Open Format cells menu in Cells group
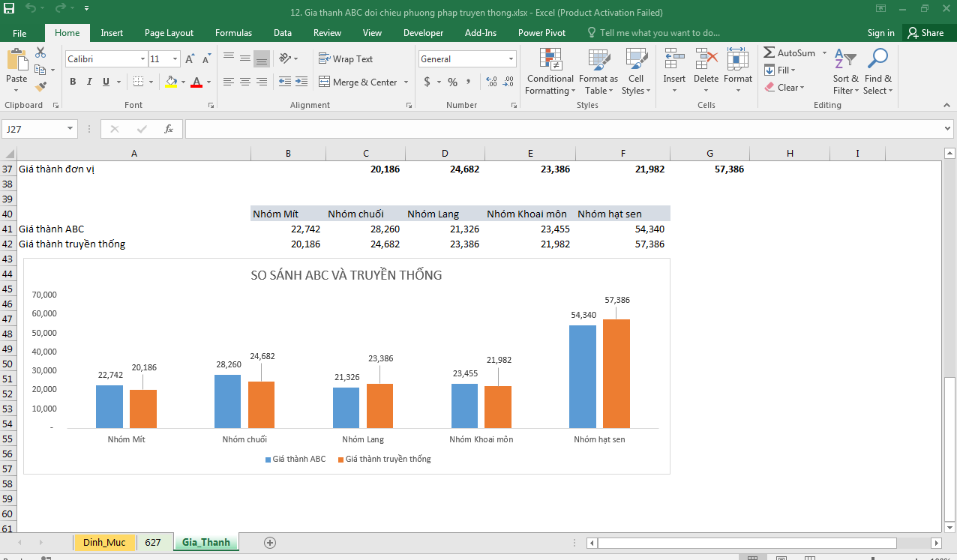Viewport: 957px width, 560px height. pos(738,72)
